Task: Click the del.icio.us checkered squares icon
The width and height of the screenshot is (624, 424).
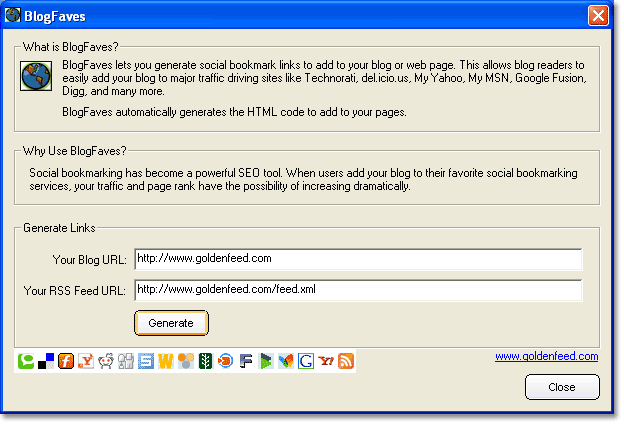Action: [x=46, y=361]
